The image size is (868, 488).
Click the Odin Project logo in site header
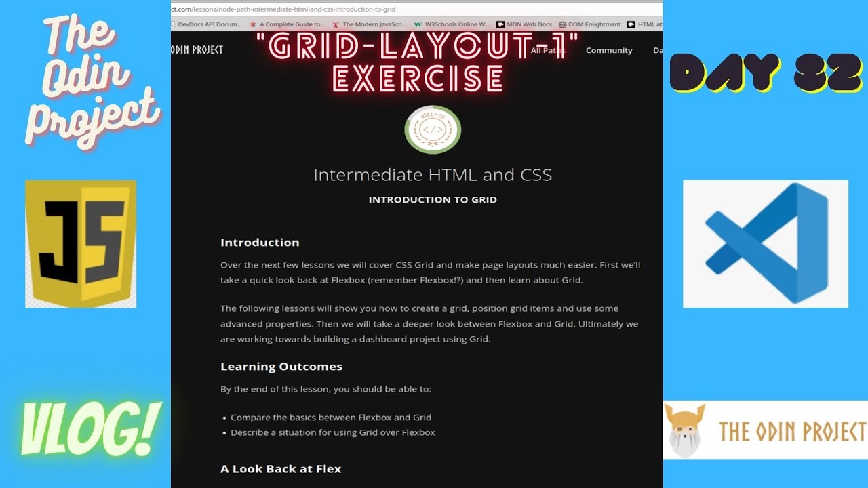(x=197, y=49)
